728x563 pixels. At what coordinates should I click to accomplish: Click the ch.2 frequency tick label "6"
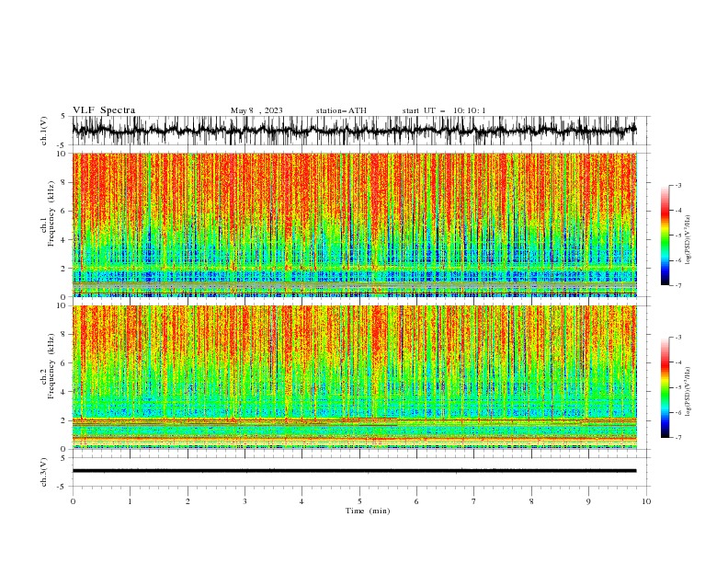(x=63, y=363)
